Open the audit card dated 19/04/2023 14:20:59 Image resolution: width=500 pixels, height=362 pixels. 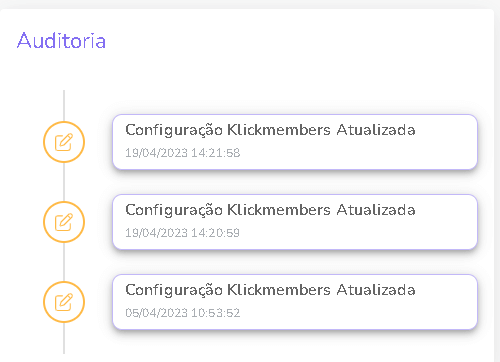[x=295, y=222]
